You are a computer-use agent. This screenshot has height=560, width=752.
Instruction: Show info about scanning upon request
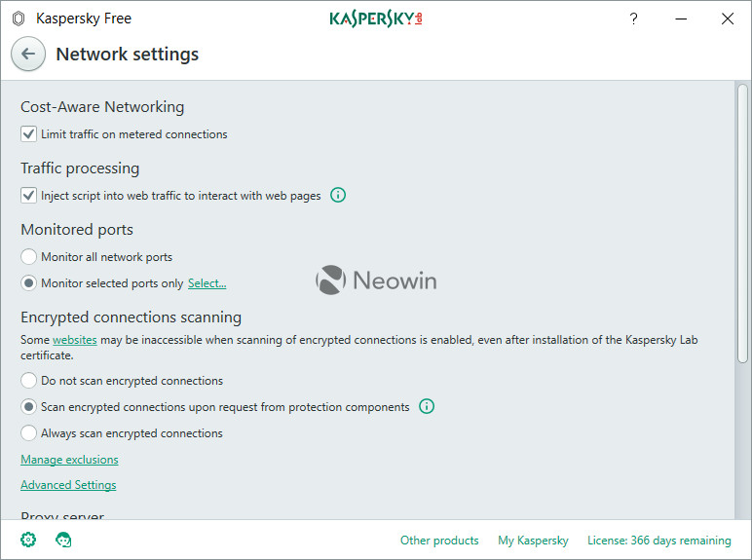427,406
